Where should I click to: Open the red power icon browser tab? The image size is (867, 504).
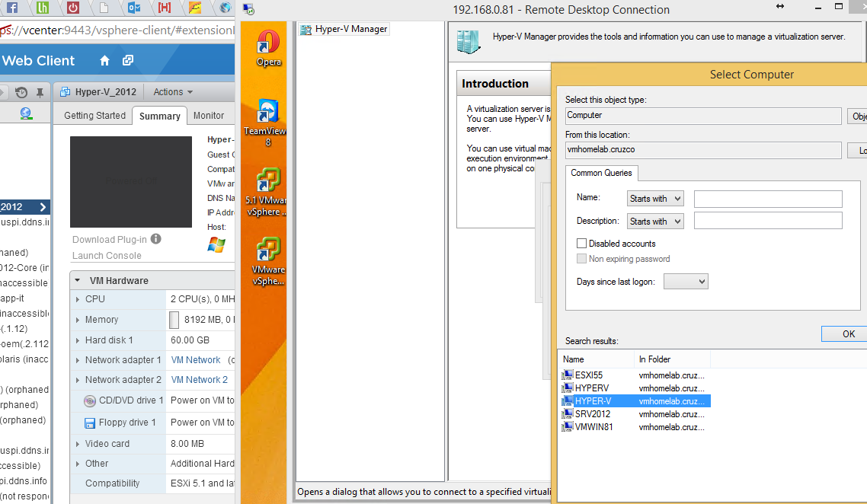[x=73, y=8]
